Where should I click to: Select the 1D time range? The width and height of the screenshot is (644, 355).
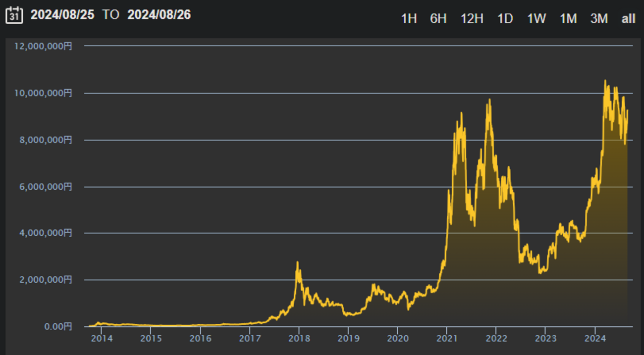(505, 19)
